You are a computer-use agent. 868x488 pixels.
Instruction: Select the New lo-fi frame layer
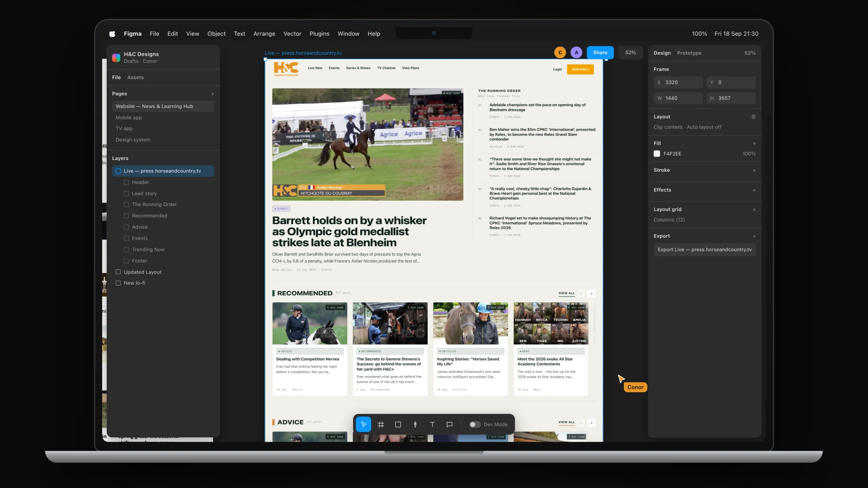coord(163,283)
